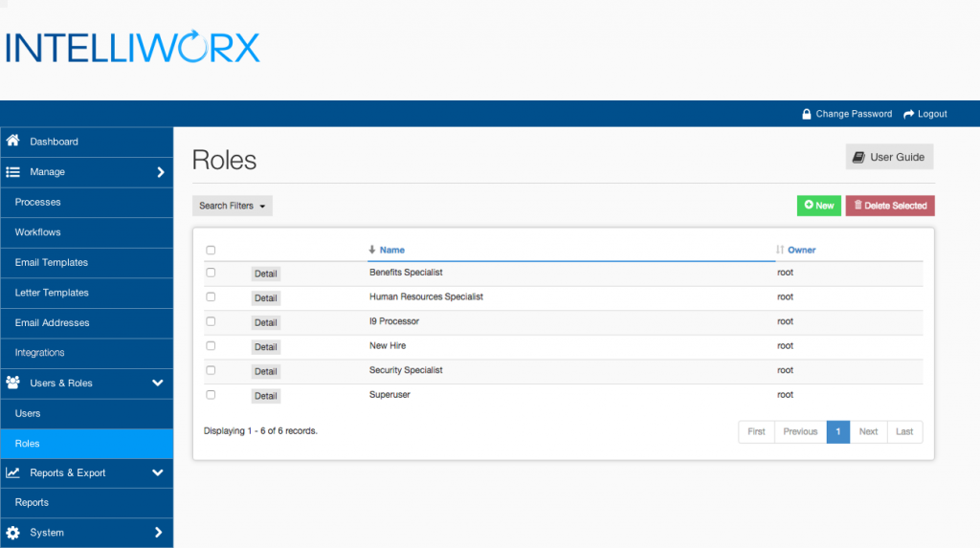
Task: Click the New role button
Action: (819, 206)
